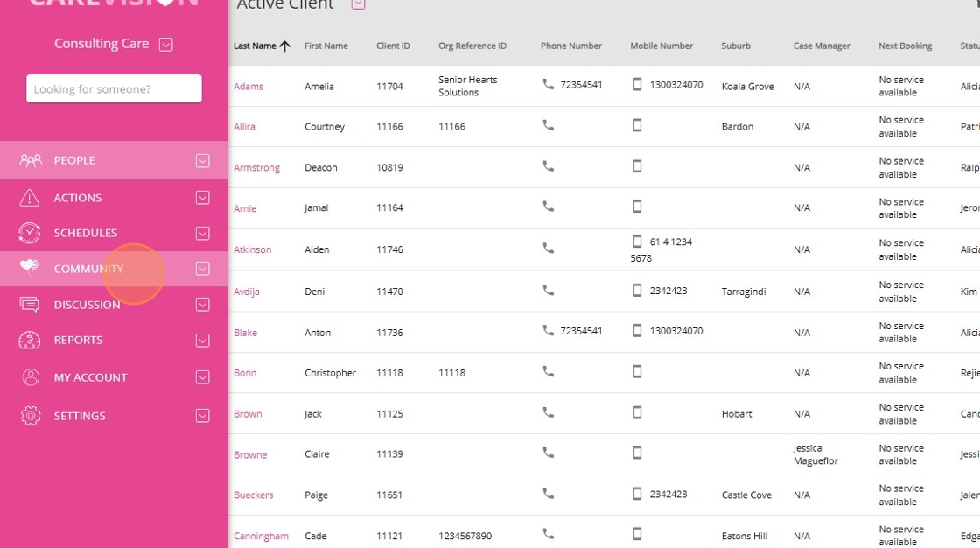Open the PEOPLE menu item
Viewport: 980px width, 548px height.
click(114, 161)
